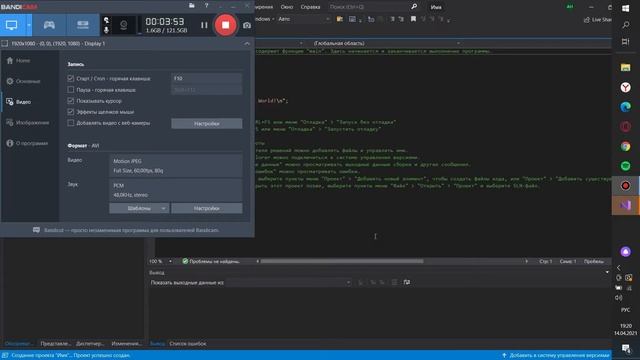The image size is (640, 360).
Task: Toggle Показывать курсор checkbox
Action: pos(71,100)
